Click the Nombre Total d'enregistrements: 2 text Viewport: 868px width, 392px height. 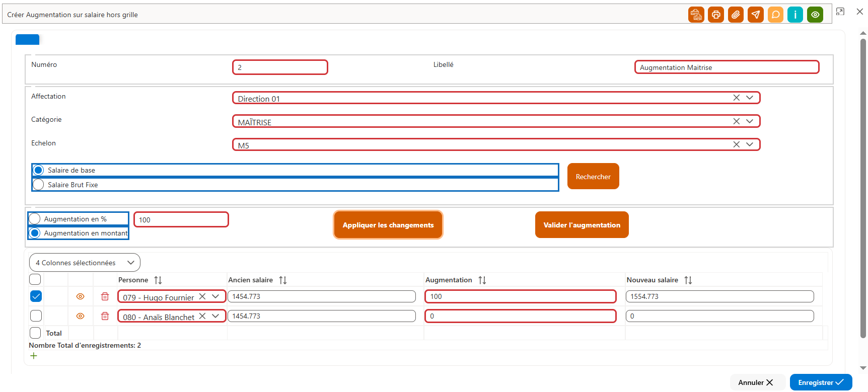[x=85, y=345]
